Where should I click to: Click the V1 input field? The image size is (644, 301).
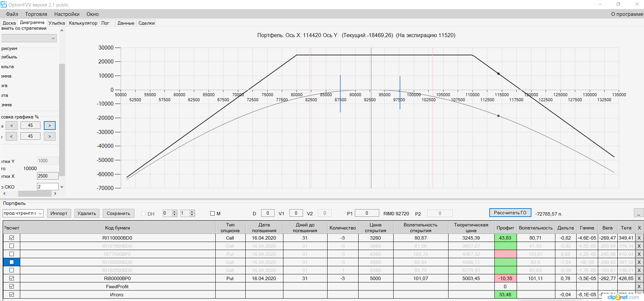click(x=296, y=213)
